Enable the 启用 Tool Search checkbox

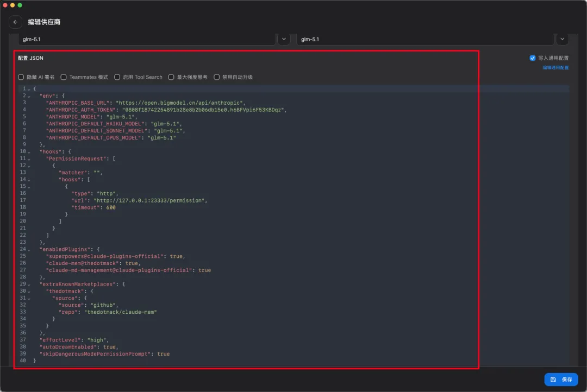(117, 77)
